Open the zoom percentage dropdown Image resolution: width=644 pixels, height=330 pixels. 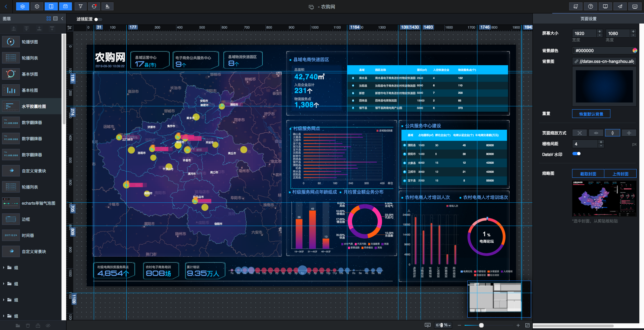pyautogui.click(x=443, y=325)
